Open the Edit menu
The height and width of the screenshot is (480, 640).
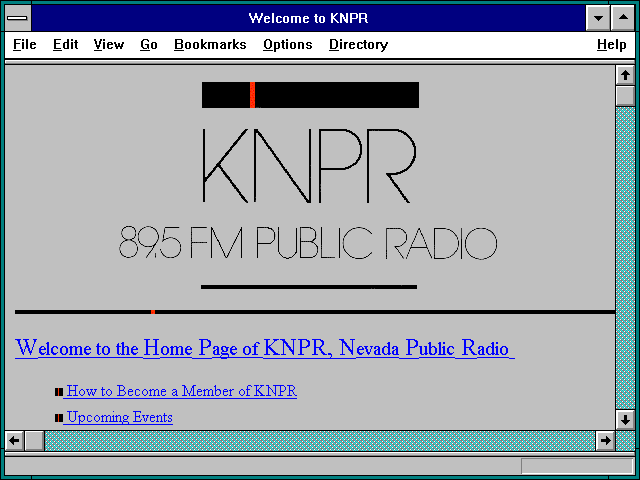[x=65, y=44]
